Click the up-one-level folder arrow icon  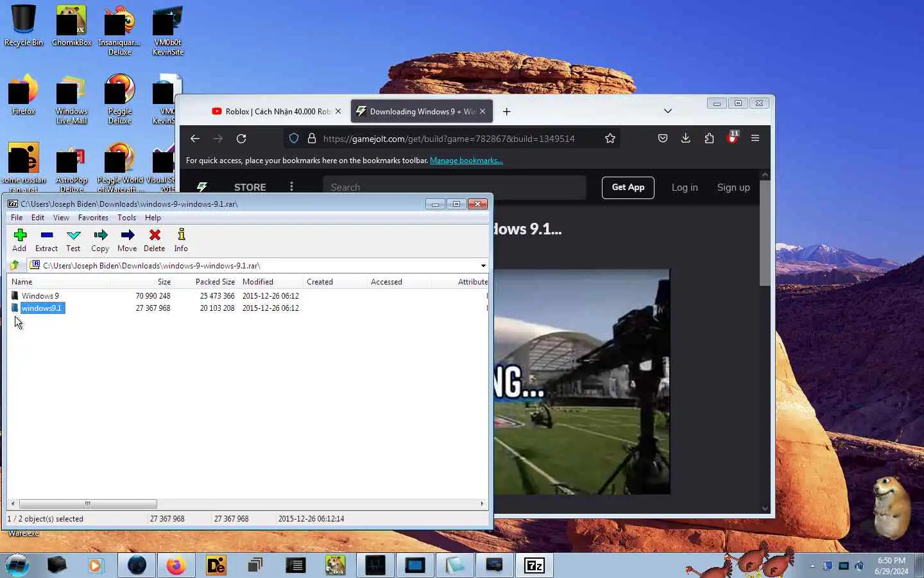[15, 265]
